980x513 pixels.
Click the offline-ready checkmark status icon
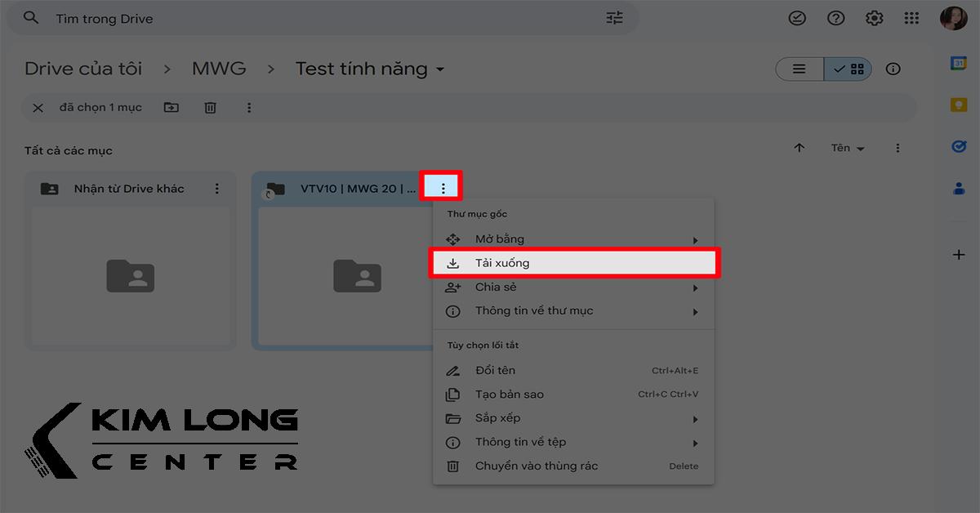coord(797,17)
